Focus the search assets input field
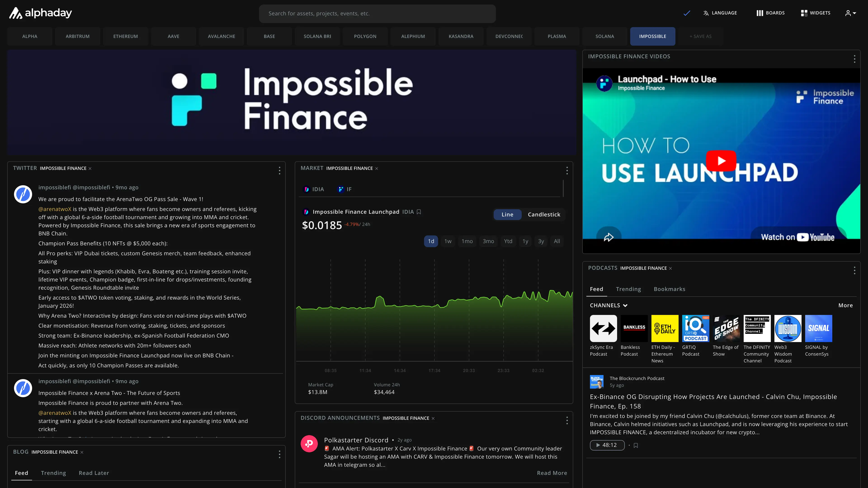Screen dimensions: 868x488 point(377,14)
